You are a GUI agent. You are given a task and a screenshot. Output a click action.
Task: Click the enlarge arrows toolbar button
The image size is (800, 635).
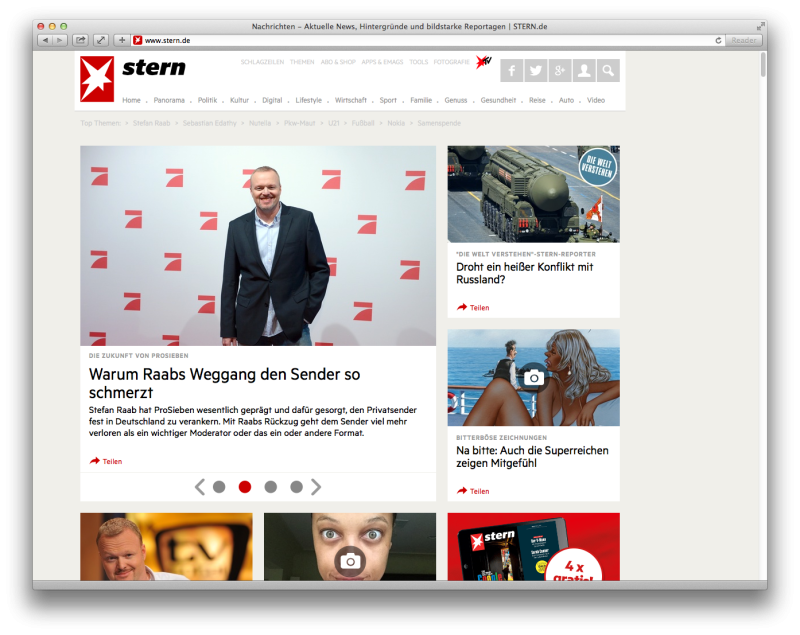click(x=101, y=40)
